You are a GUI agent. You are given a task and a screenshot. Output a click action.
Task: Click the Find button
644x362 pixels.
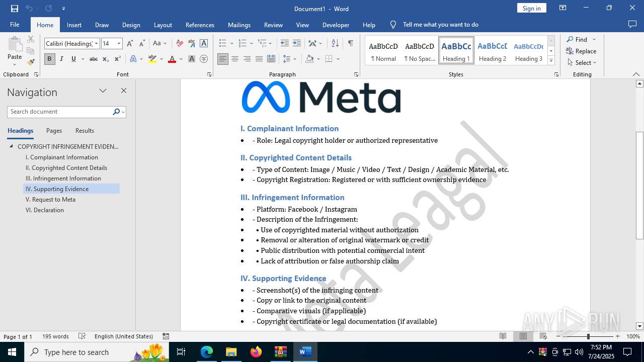coord(577,39)
